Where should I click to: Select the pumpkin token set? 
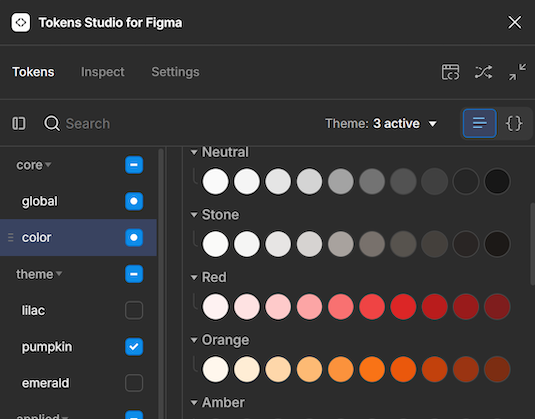point(47,347)
